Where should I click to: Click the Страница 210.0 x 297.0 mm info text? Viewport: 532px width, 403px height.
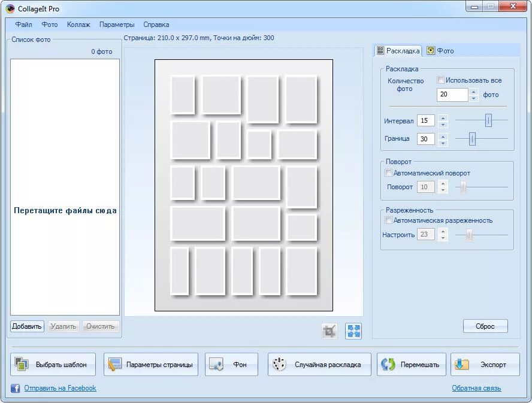[199, 38]
